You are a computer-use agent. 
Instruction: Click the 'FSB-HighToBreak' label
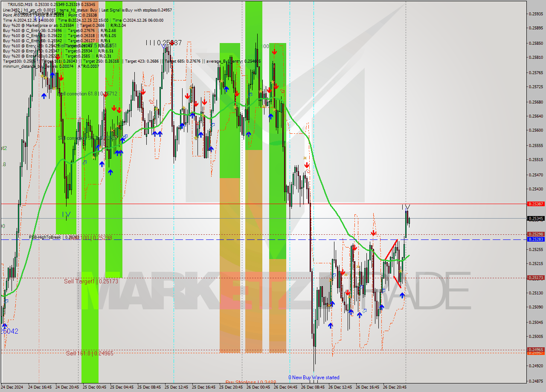(x=45, y=237)
